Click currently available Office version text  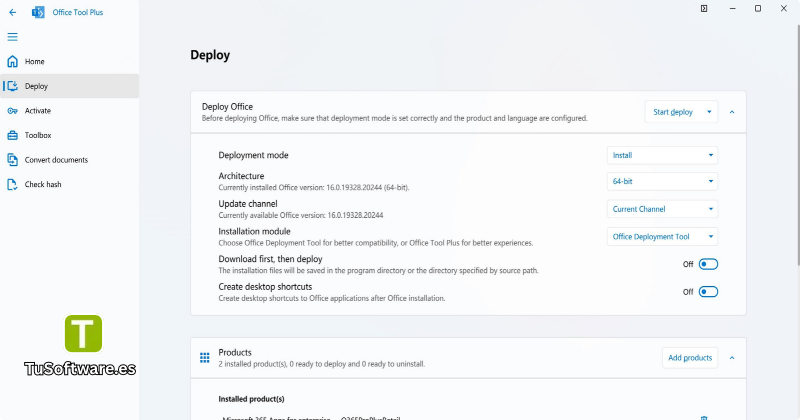click(x=301, y=215)
